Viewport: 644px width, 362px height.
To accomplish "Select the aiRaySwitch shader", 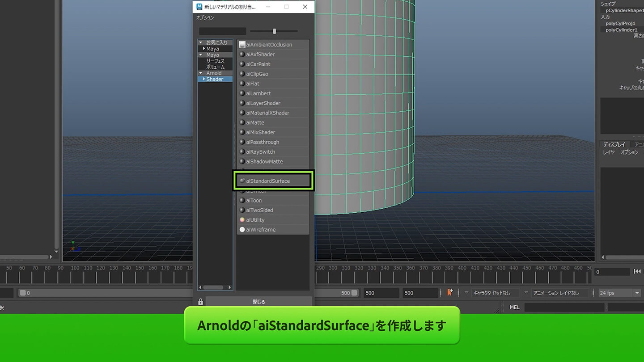I will [x=273, y=152].
